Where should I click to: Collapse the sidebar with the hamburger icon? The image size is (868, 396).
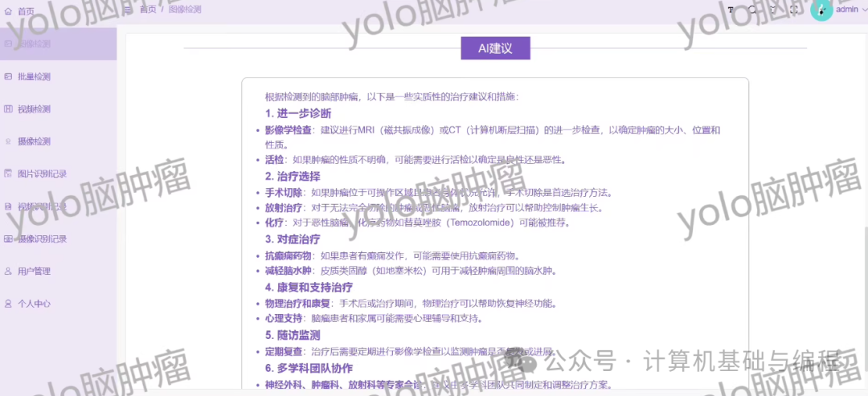129,10
